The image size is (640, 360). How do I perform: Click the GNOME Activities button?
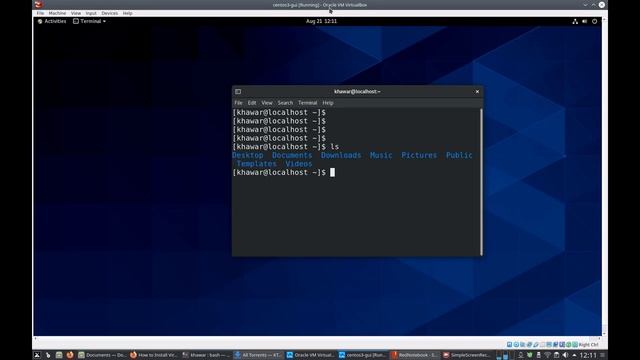click(52, 21)
